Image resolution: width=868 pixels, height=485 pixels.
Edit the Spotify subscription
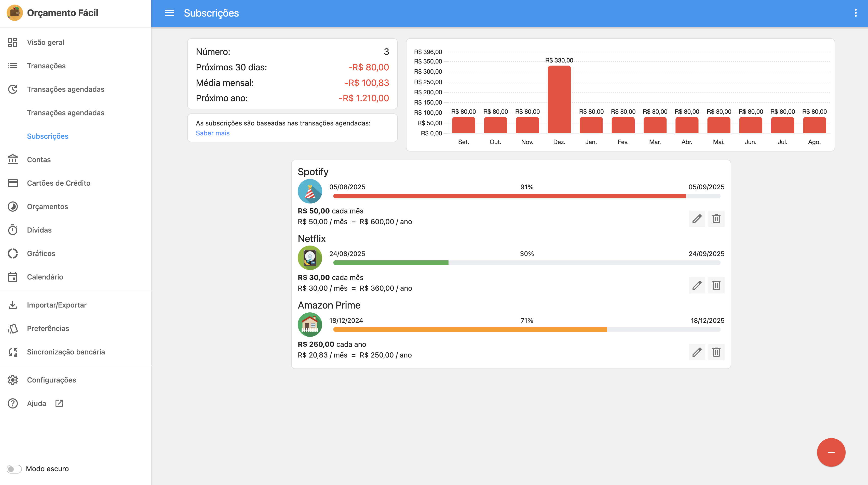tap(697, 219)
